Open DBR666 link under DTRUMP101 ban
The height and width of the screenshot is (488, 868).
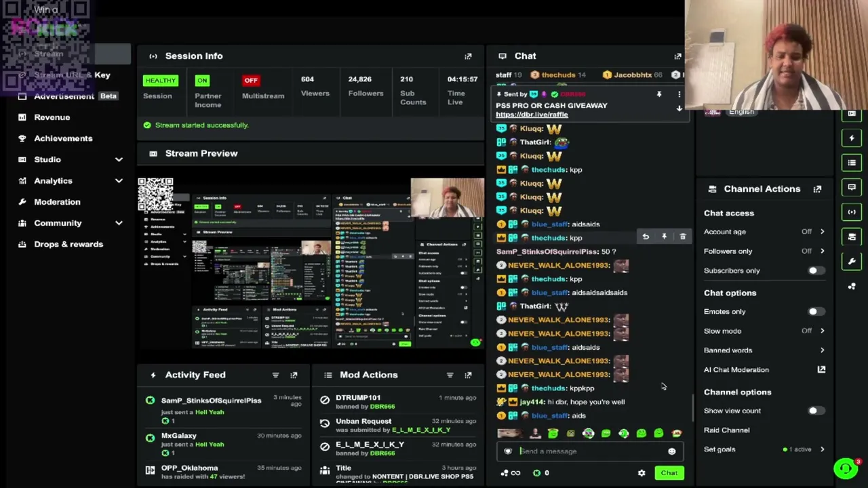[382, 407]
